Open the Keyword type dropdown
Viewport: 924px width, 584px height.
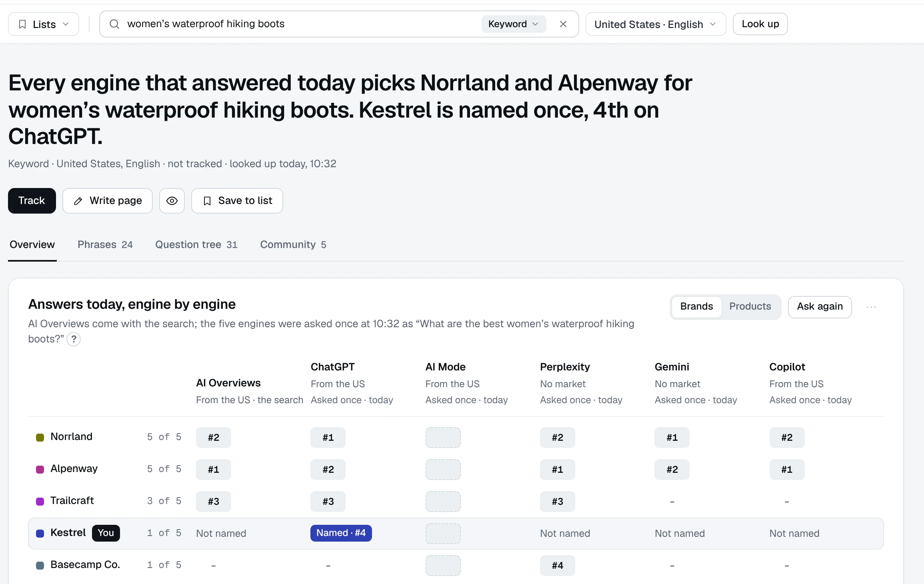pyautogui.click(x=514, y=24)
